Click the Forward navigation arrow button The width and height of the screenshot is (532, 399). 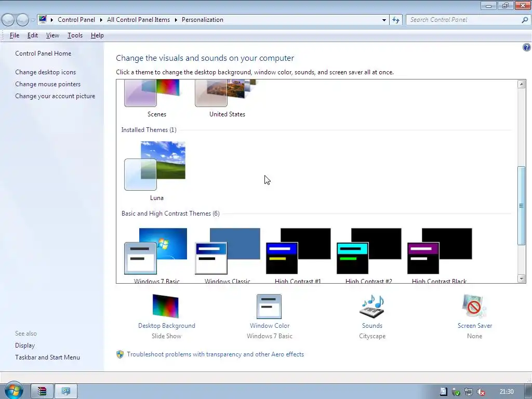pyautogui.click(x=22, y=20)
